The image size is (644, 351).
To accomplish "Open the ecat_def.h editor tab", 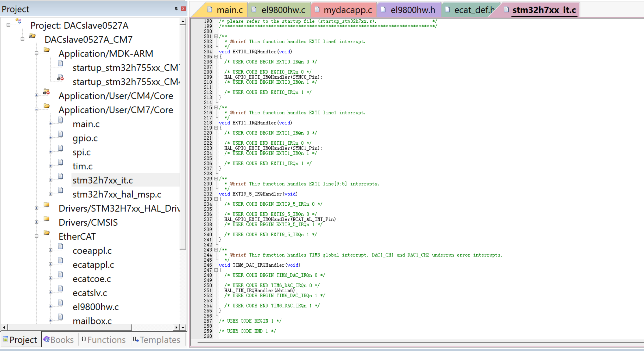I will point(471,10).
